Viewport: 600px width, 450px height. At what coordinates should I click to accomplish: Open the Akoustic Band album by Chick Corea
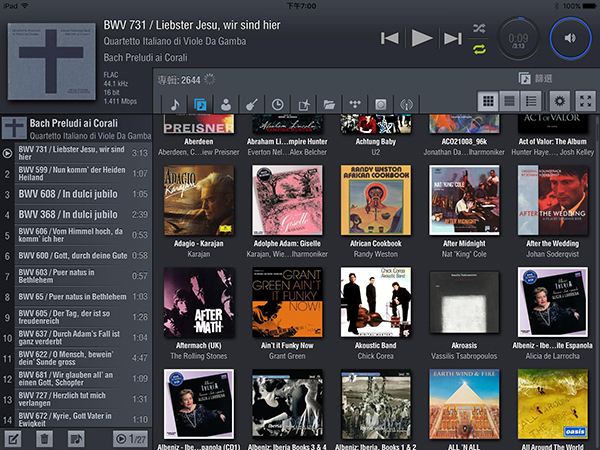click(x=376, y=302)
